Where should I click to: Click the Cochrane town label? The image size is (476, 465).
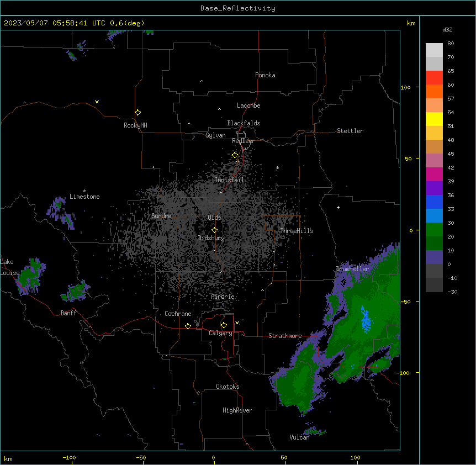pos(178,314)
